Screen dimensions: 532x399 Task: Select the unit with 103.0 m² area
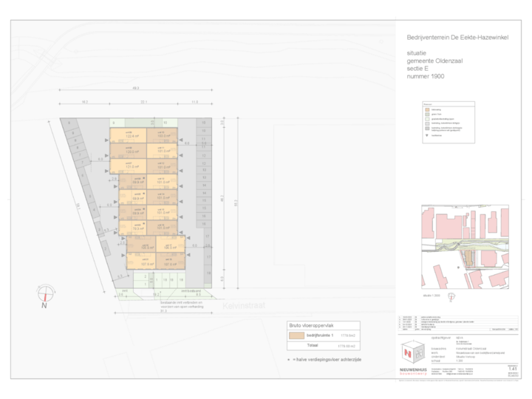coord(163,134)
